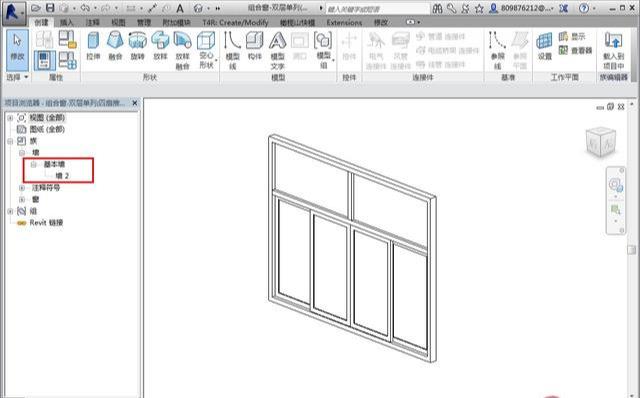Open the Extensions ribbon tab
Image resolution: width=640 pixels, height=398 pixels.
pyautogui.click(x=344, y=22)
